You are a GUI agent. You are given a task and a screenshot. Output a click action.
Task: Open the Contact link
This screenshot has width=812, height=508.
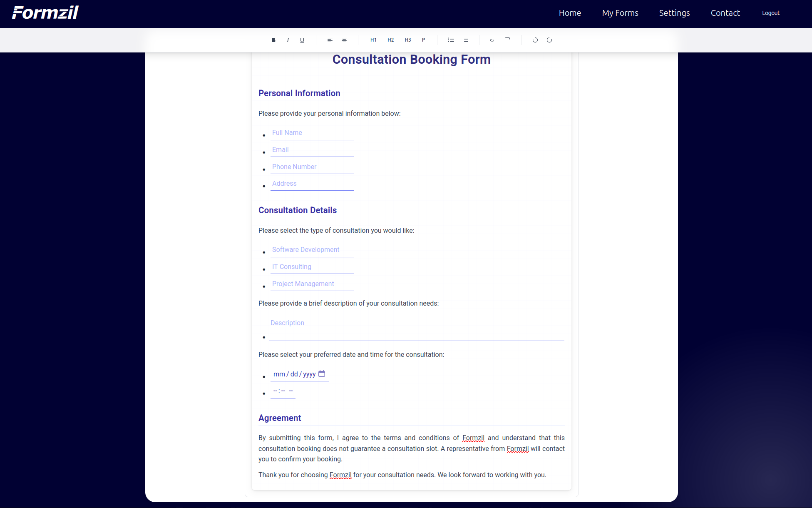[725, 13]
